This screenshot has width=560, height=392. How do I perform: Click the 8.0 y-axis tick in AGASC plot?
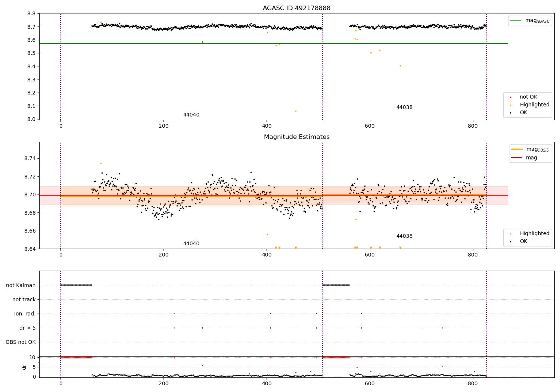32,119
